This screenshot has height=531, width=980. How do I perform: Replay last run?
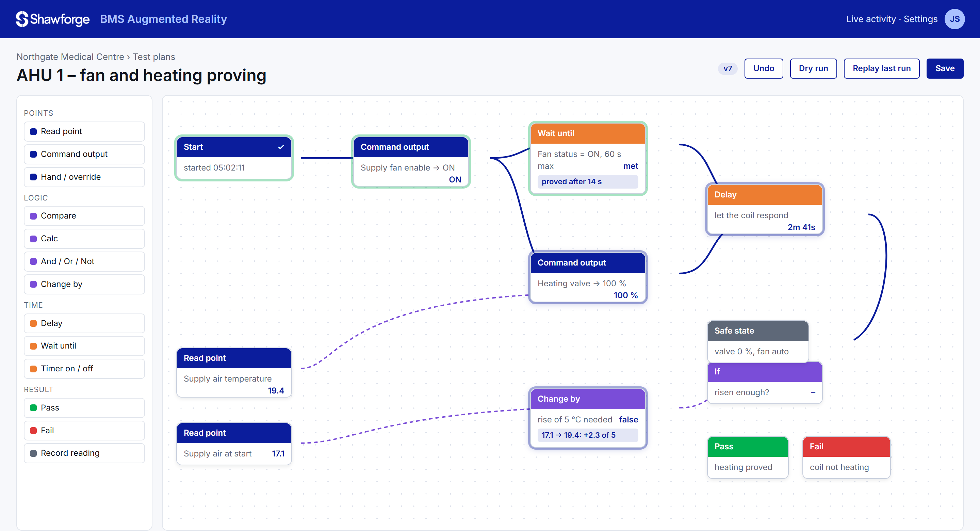click(x=881, y=68)
